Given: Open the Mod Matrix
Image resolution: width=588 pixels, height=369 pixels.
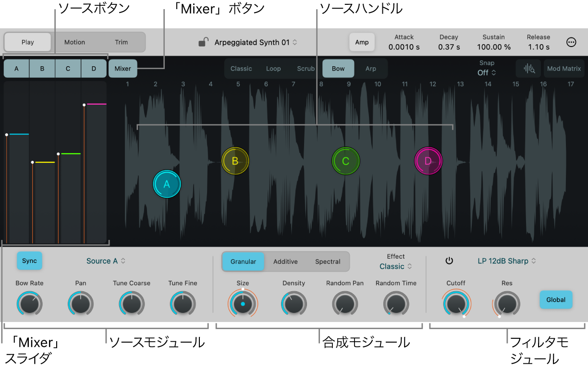Looking at the screenshot, I should [x=564, y=69].
